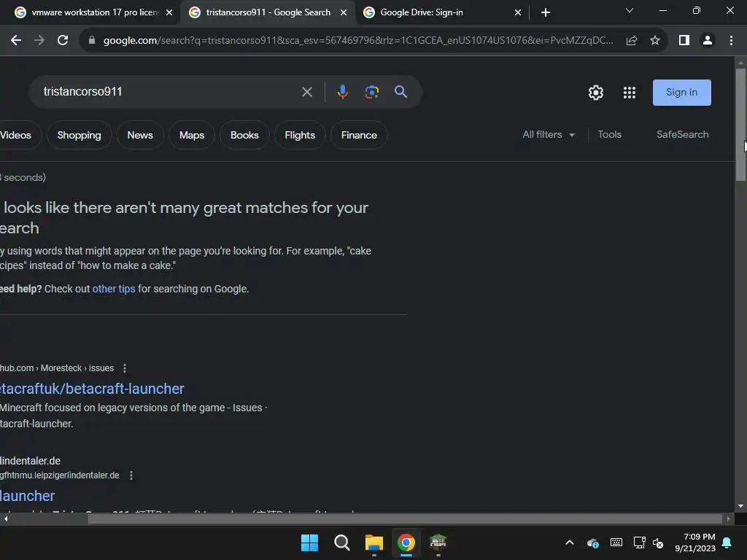Open File Explorer from taskbar

[374, 542]
